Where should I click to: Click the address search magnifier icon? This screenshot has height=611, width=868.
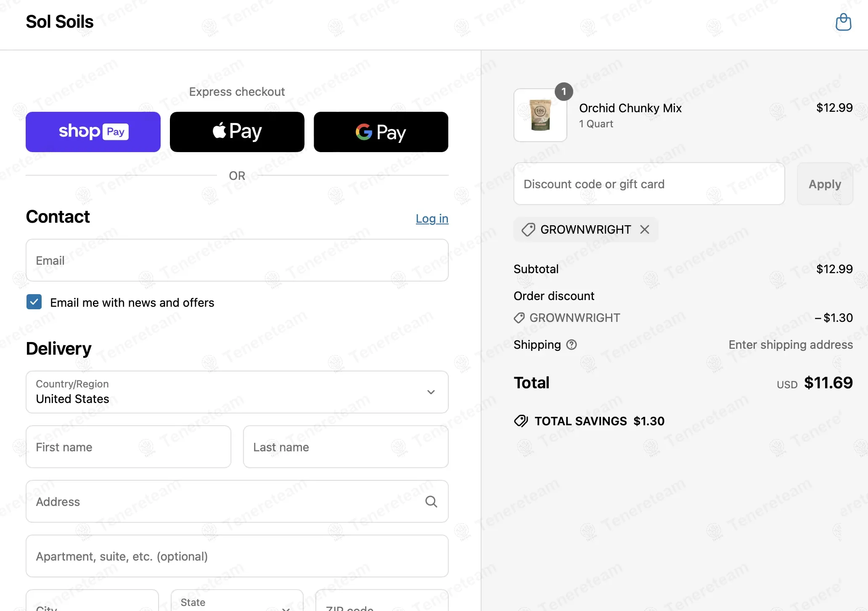[x=431, y=501]
